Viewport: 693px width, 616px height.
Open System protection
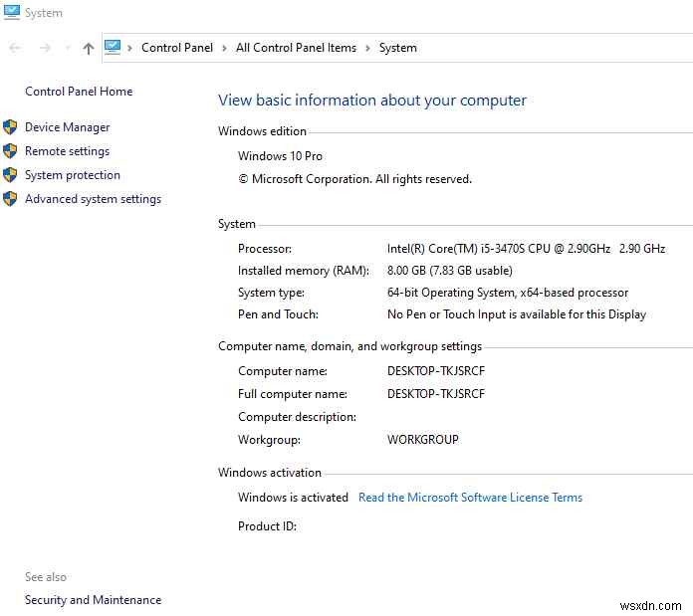click(x=73, y=175)
